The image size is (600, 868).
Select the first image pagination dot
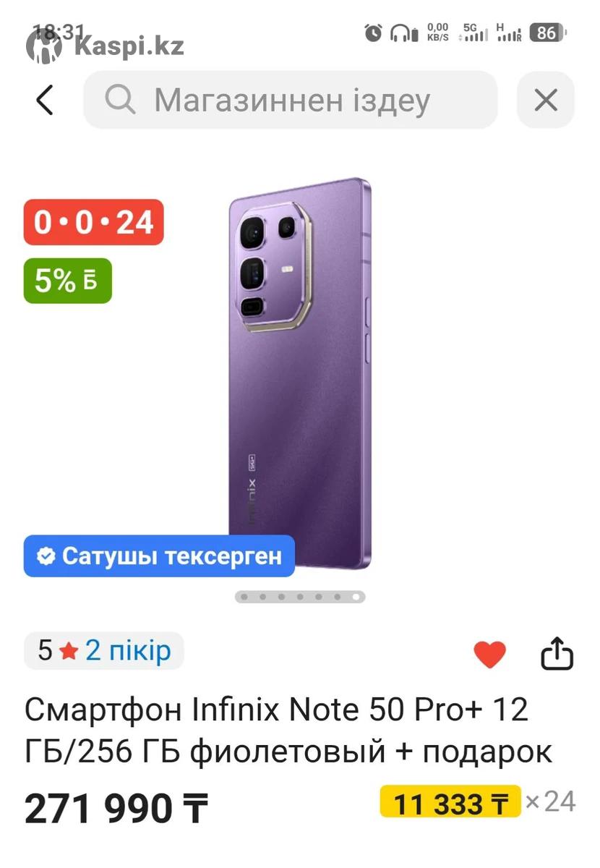click(x=244, y=597)
